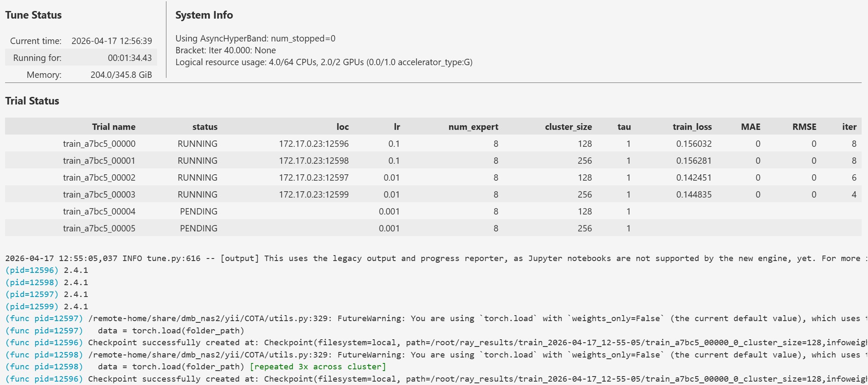868x385 pixels.
Task: Click the (pid=12599) 2.4.1 log line
Action: click(47, 307)
